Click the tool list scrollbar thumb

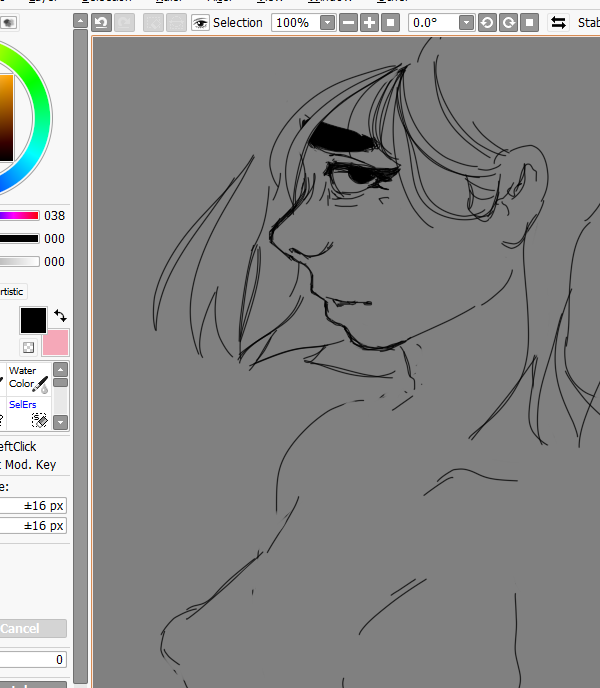[x=61, y=383]
